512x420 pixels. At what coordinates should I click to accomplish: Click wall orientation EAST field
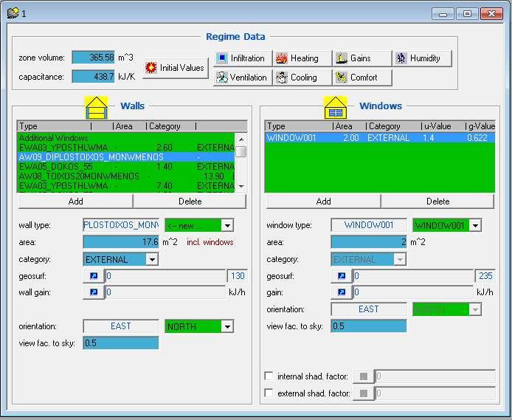click(x=121, y=326)
